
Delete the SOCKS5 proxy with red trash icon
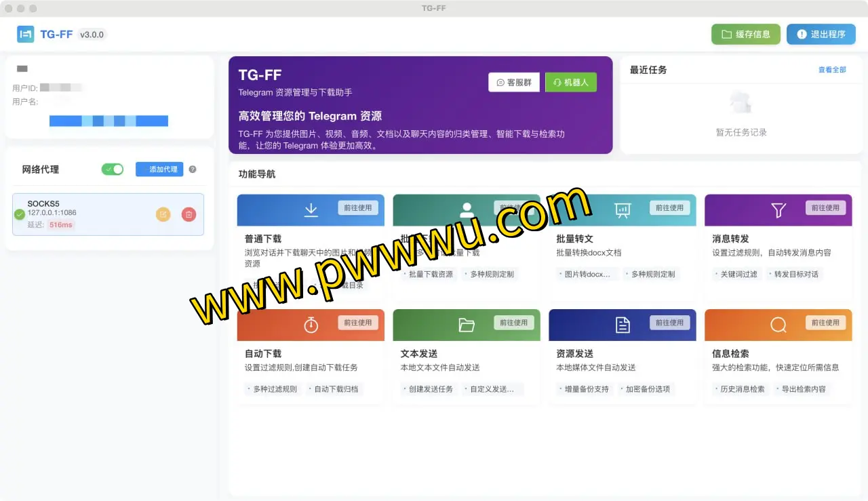pyautogui.click(x=189, y=214)
